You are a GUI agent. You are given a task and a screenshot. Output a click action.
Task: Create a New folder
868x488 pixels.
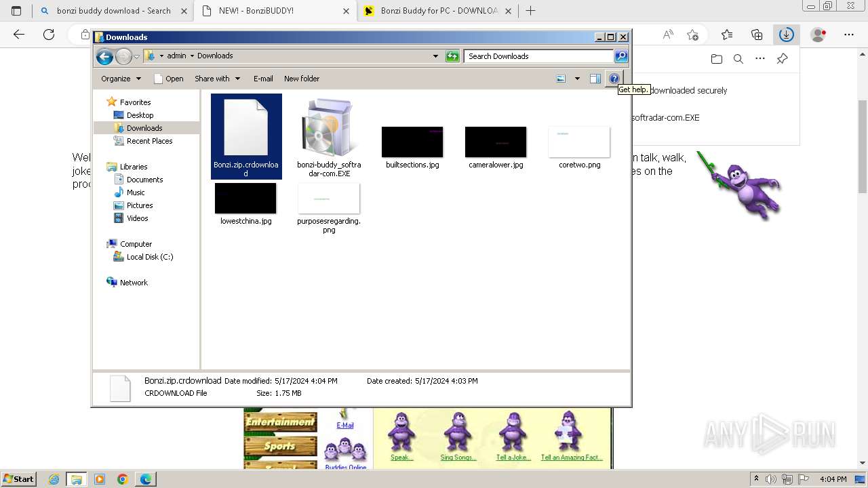click(x=302, y=79)
